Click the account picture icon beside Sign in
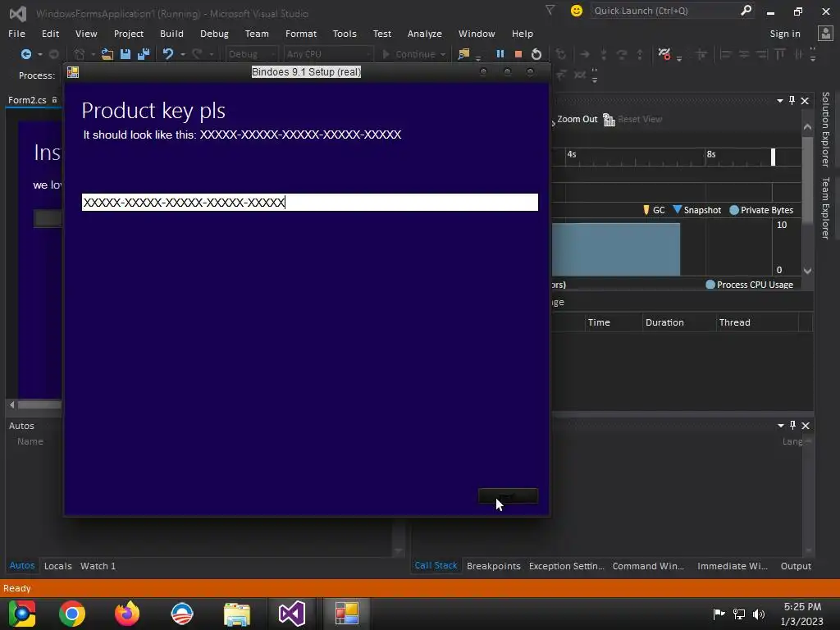Image resolution: width=840 pixels, height=630 pixels. pos(825,33)
